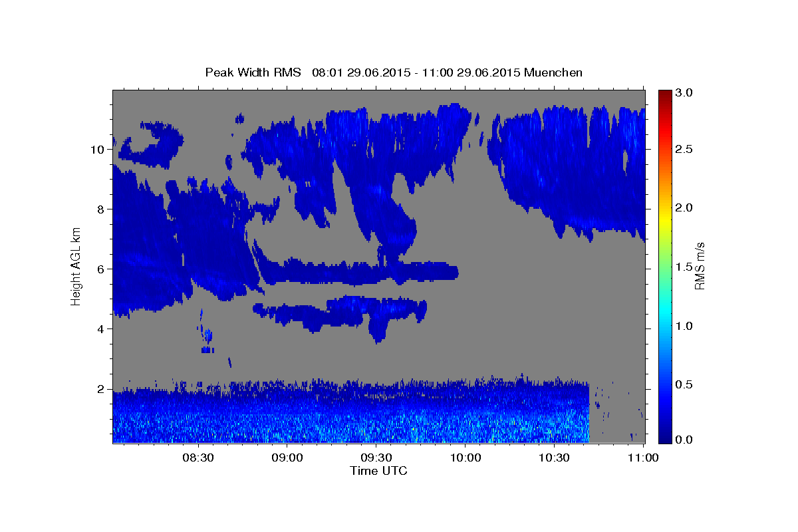Click the 08:30 time tick label
The height and width of the screenshot is (532, 798).
[198, 458]
